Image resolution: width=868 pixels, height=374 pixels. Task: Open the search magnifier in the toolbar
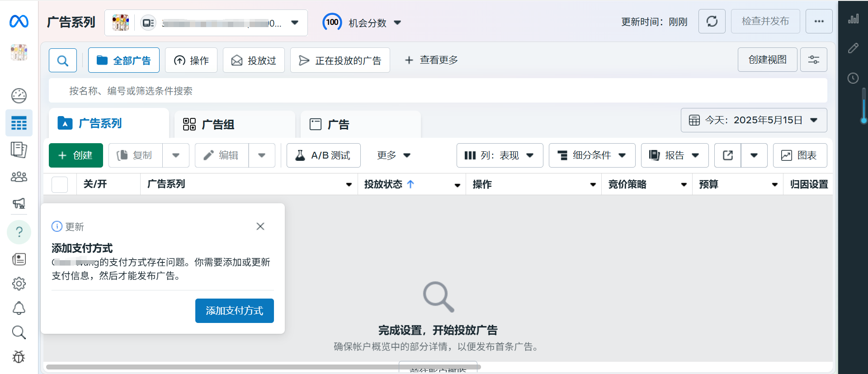[x=63, y=60]
